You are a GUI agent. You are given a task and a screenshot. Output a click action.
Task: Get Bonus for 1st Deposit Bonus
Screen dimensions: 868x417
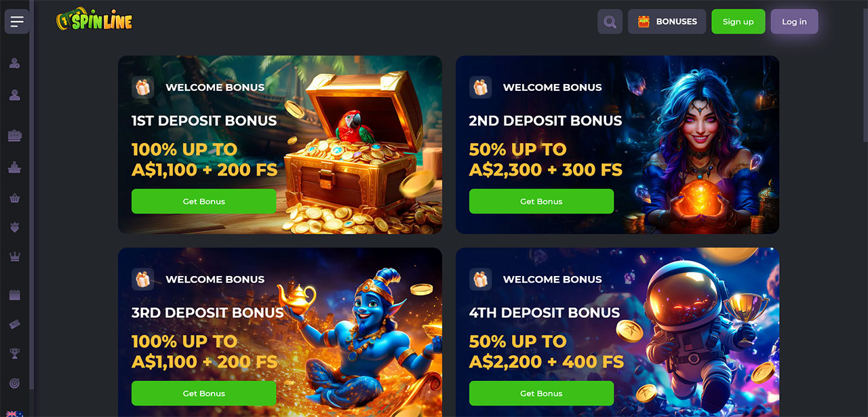point(203,201)
